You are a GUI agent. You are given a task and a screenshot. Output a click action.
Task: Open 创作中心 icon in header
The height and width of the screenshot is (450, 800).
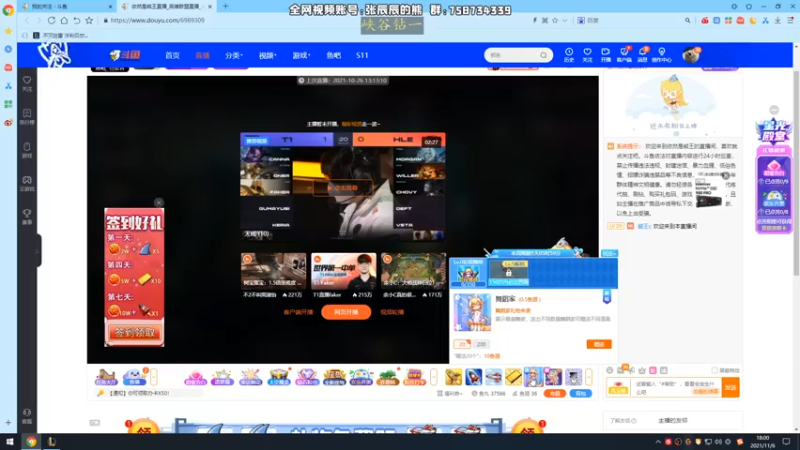pyautogui.click(x=662, y=55)
